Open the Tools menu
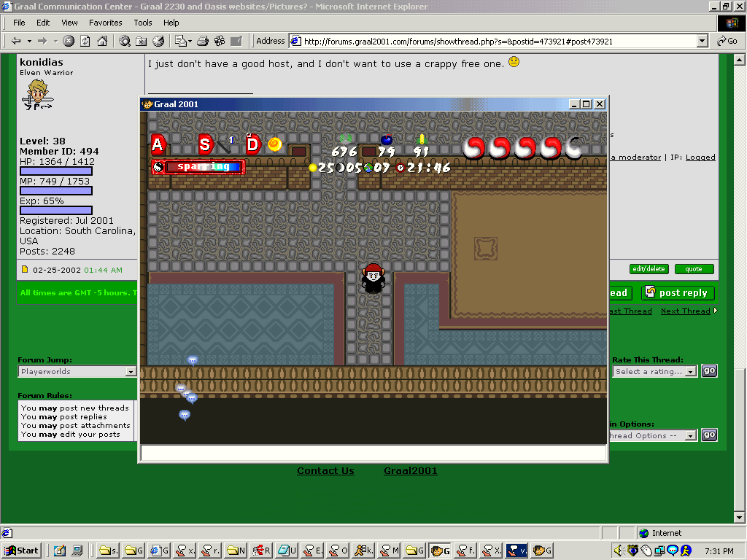 click(143, 23)
